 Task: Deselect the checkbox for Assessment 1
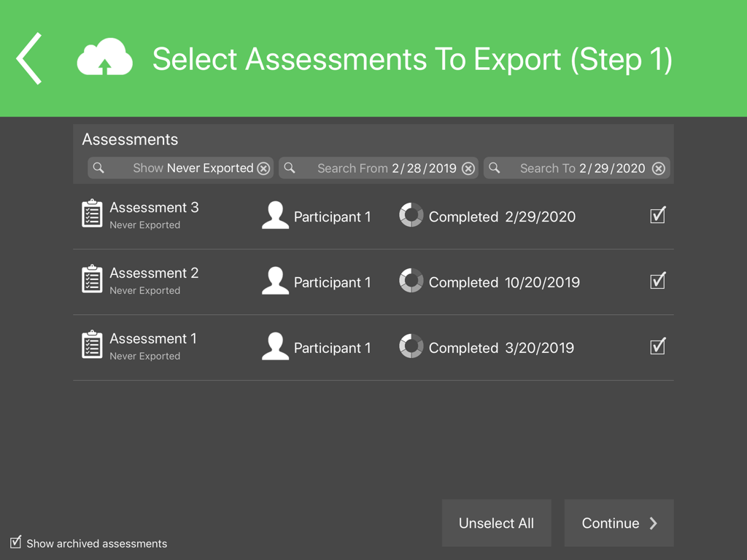click(x=657, y=346)
